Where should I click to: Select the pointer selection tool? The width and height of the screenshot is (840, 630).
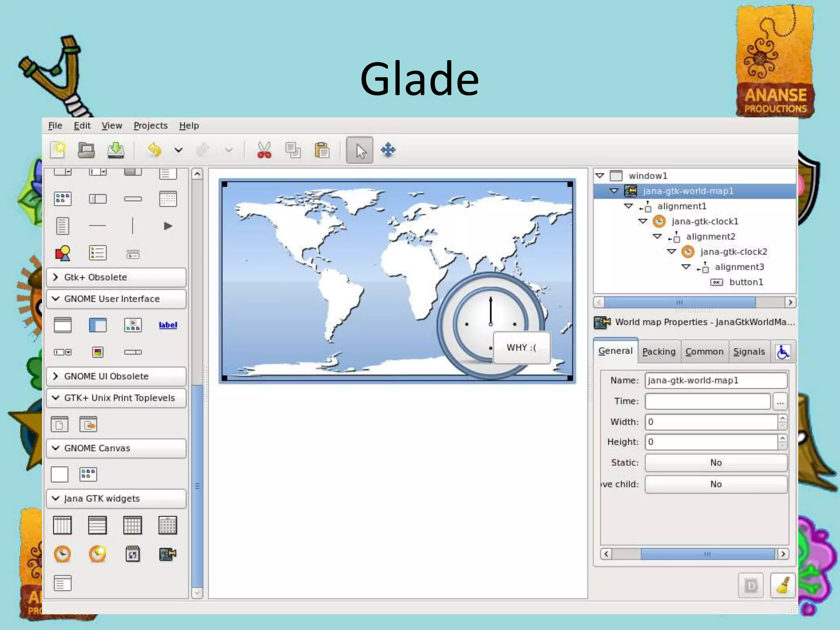[360, 150]
